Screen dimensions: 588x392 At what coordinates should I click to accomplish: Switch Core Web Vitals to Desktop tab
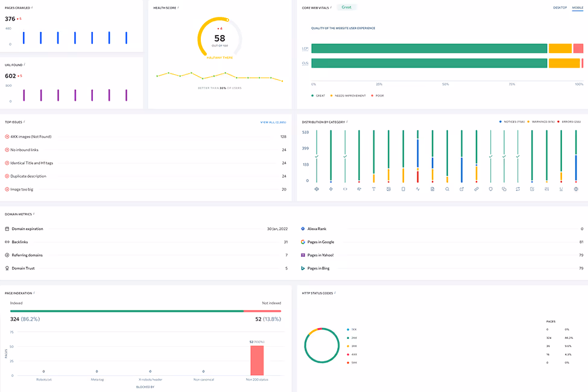(x=560, y=7)
